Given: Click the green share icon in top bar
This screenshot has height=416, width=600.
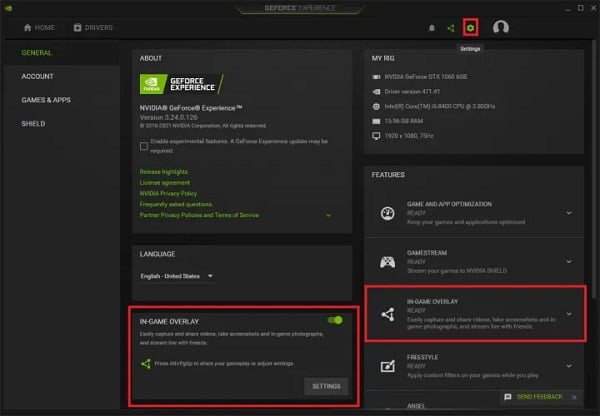Looking at the screenshot, I should [x=451, y=28].
